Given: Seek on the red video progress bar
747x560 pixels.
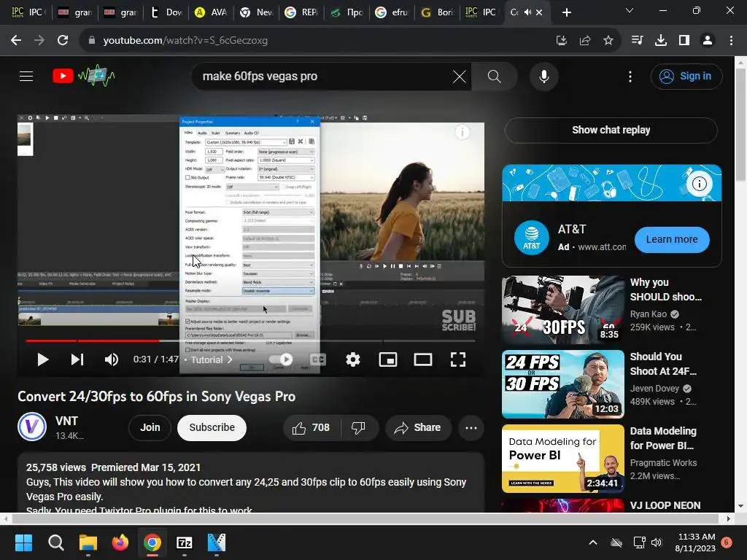Looking at the screenshot, I should pos(250,341).
